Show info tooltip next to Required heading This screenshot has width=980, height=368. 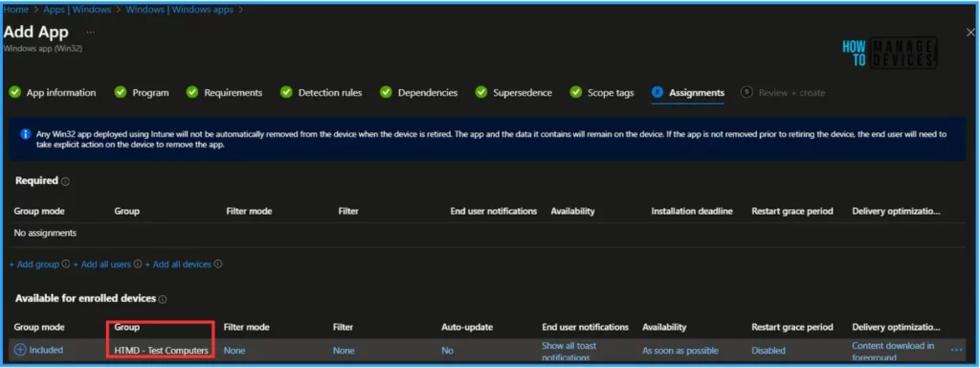[x=66, y=181]
